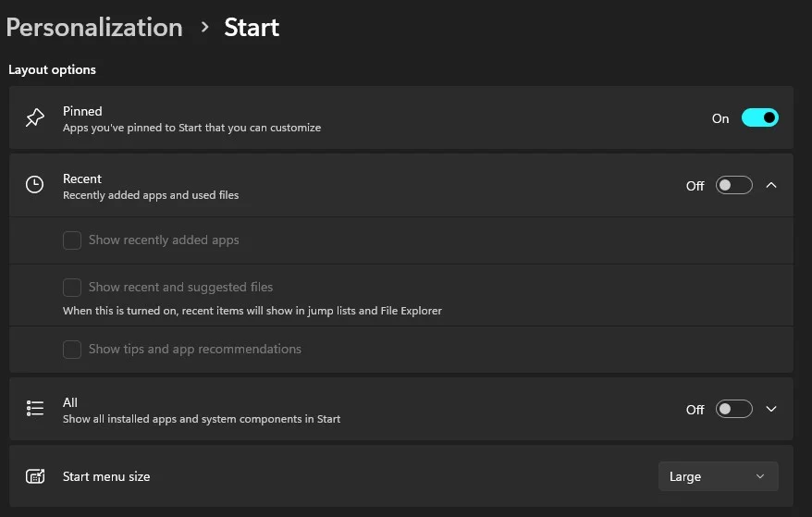Viewport: 812px width, 517px height.
Task: Enable the Recent toggle switch
Action: click(733, 186)
